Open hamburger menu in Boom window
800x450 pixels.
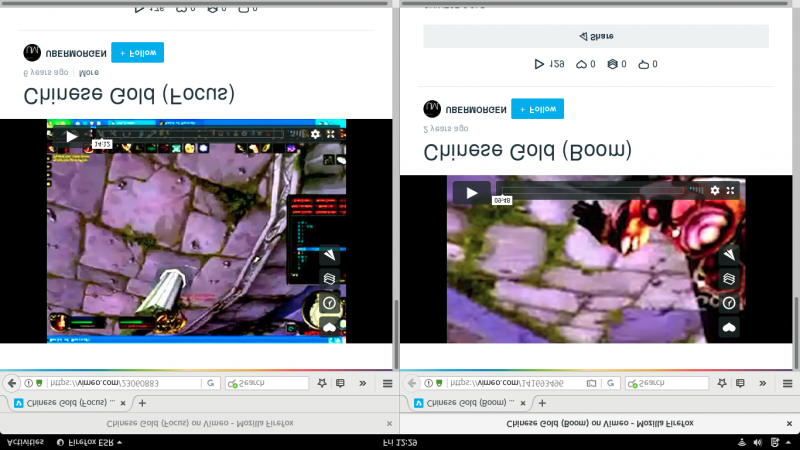tap(787, 383)
